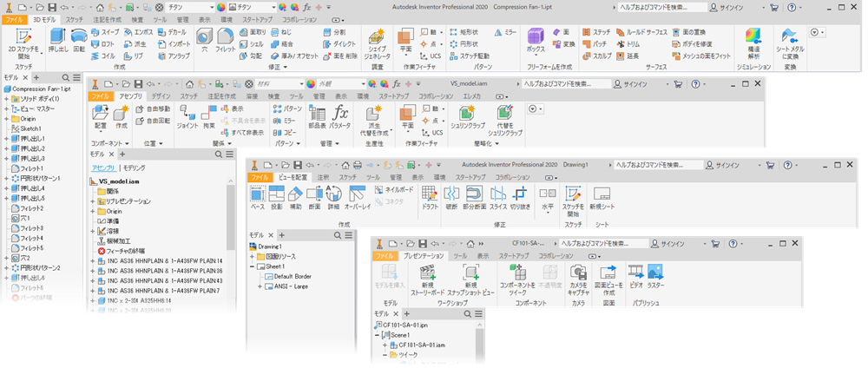Switch to 溶接 tab in assembly window
Screen dimensions: 868x368
point(252,96)
